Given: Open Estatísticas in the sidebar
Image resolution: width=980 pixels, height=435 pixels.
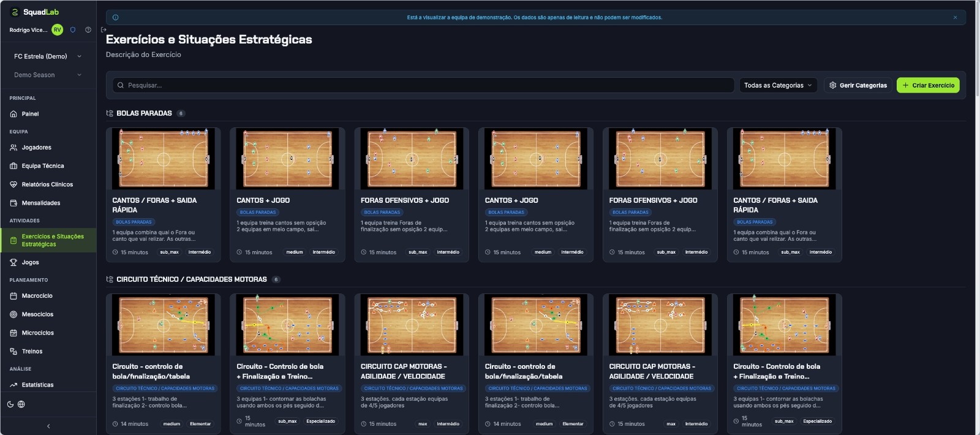Looking at the screenshot, I should pyautogui.click(x=48, y=385).
